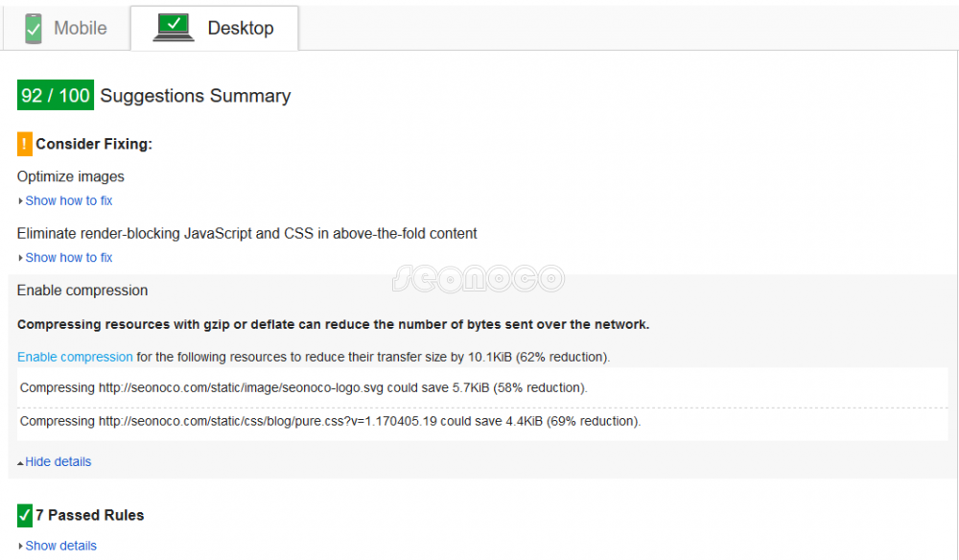The height and width of the screenshot is (560, 959).
Task: Collapse the section with Hide details
Action: pyautogui.click(x=58, y=461)
